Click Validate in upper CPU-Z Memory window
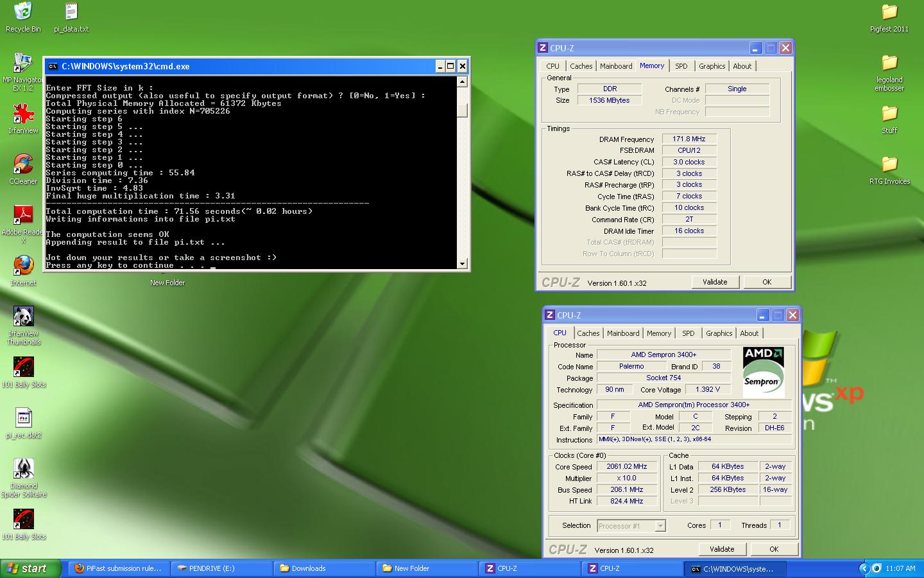The width and height of the screenshot is (924, 578). click(715, 282)
